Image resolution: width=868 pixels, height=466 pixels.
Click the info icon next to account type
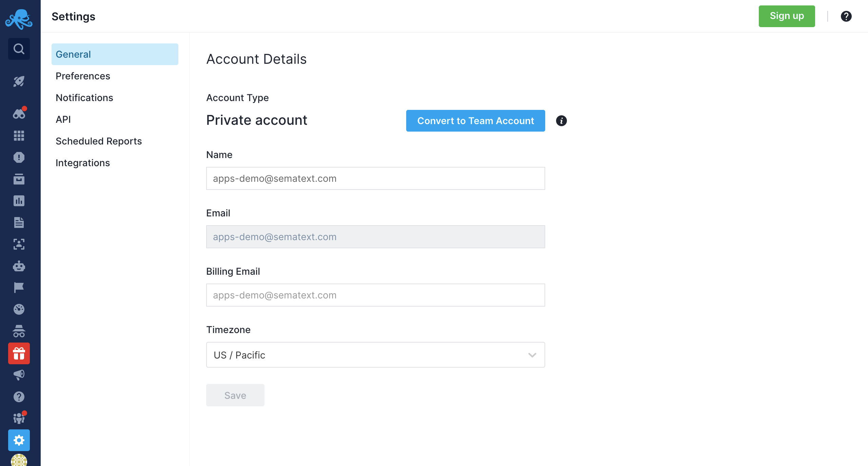(561, 120)
